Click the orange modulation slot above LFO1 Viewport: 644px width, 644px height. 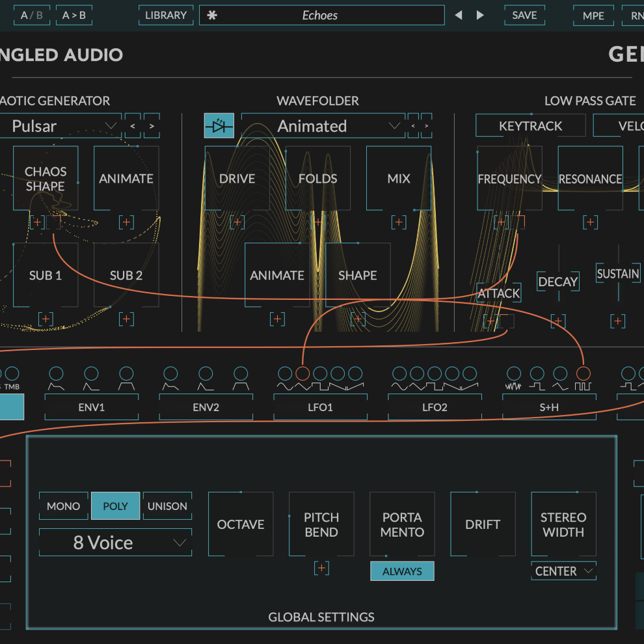coord(302,374)
